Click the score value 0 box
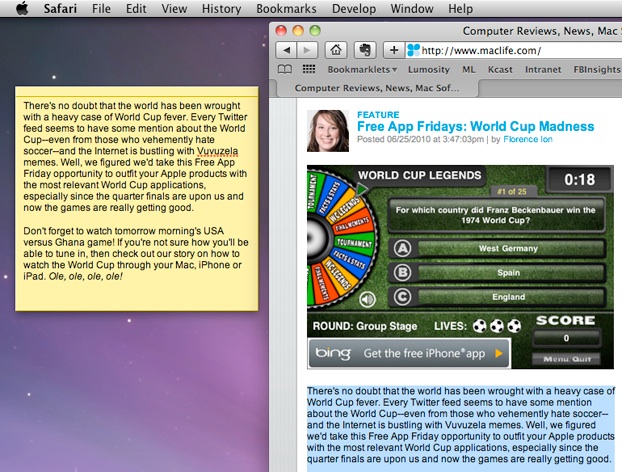The width and height of the screenshot is (622, 472). click(566, 338)
